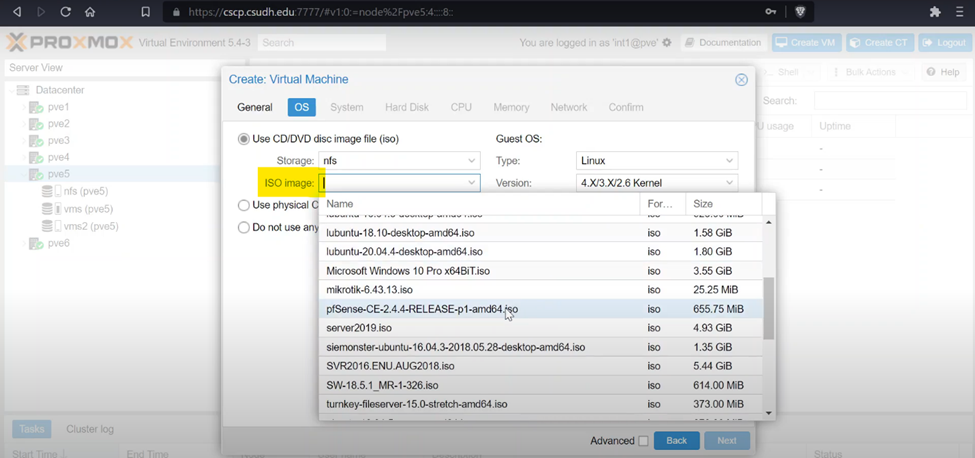Viewport: 975px width, 458px height.
Task: Sort ISO list by Name column header
Action: click(479, 204)
